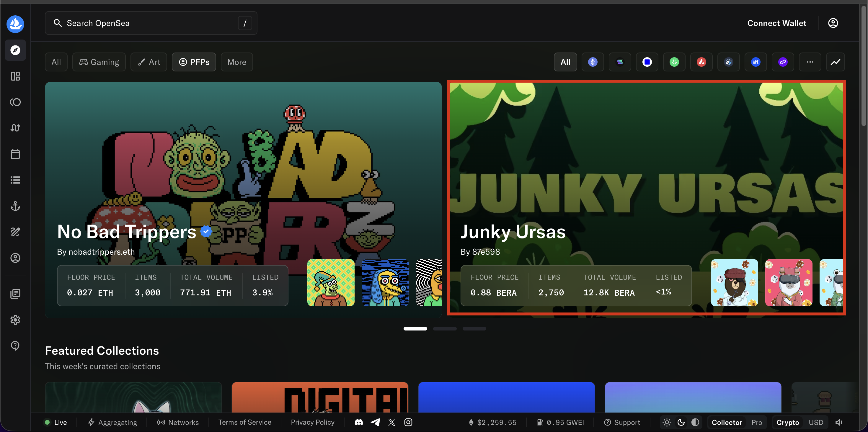Open the Aggregating status menu
The image size is (868, 432).
[112, 422]
